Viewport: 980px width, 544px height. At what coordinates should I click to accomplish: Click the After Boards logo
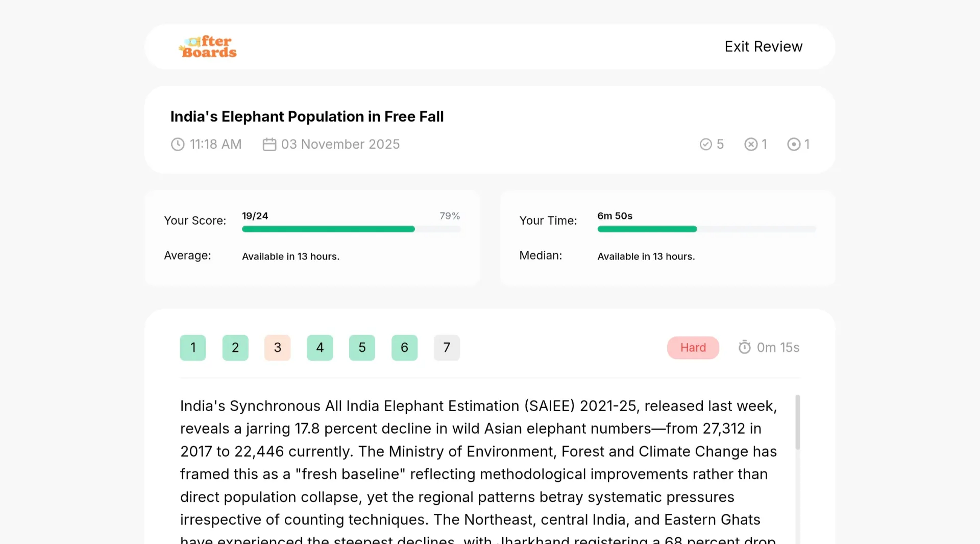pyautogui.click(x=208, y=46)
